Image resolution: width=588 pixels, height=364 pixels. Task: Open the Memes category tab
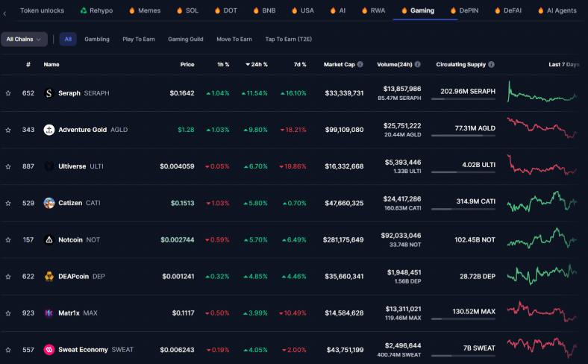(x=145, y=10)
